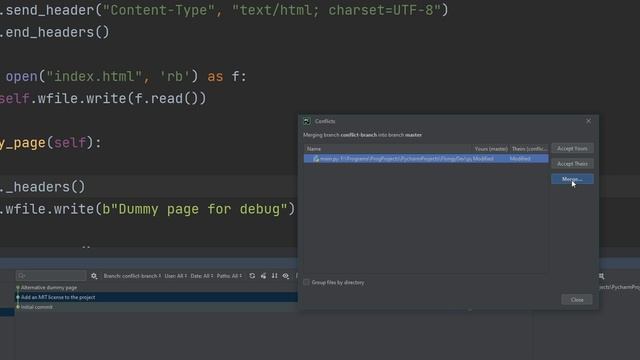Image resolution: width=640 pixels, height=360 pixels.
Task: Click the self.wfile.write(f.read()) code line
Action: pos(103,98)
